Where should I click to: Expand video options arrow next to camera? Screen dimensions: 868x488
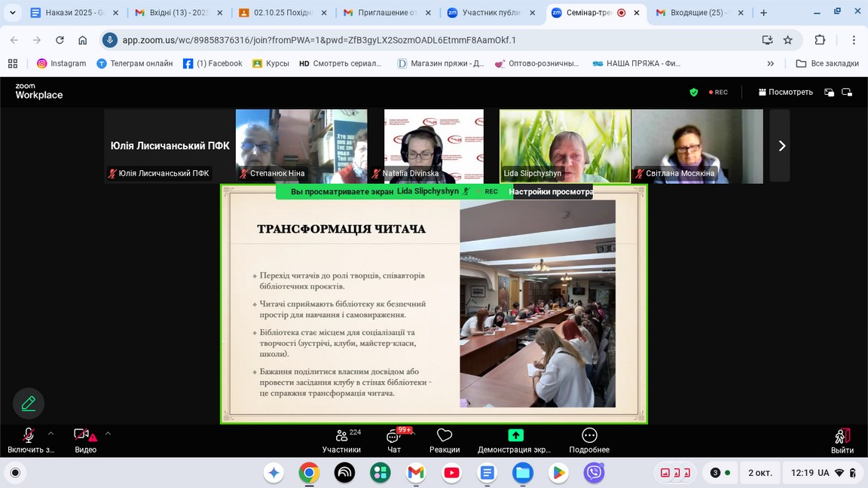pyautogui.click(x=108, y=433)
